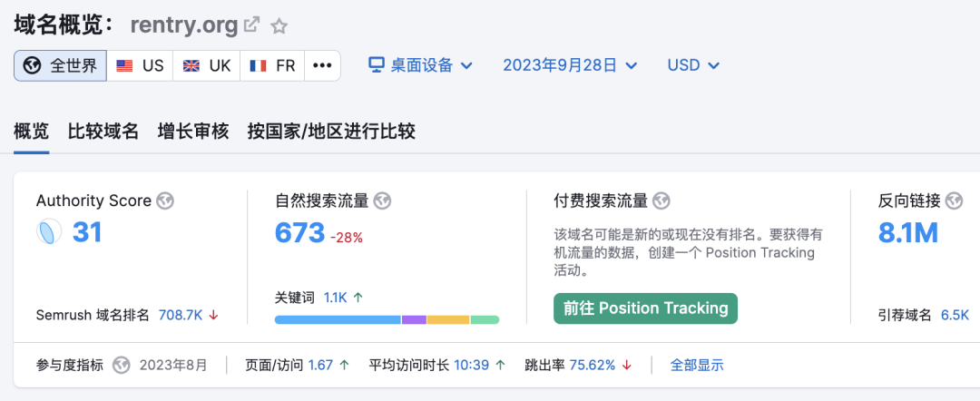980x401 pixels.
Task: Switch to the FR database
Action: tap(272, 65)
